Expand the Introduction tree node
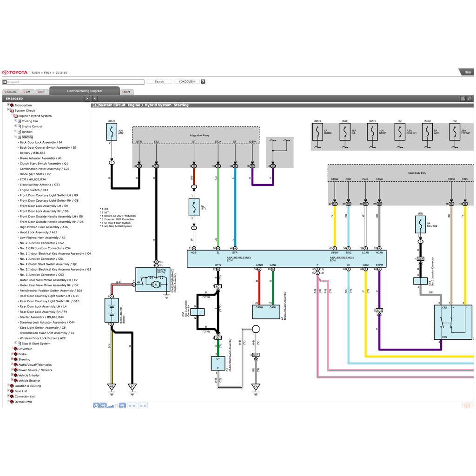The height and width of the screenshot is (476, 476). (x=8, y=105)
